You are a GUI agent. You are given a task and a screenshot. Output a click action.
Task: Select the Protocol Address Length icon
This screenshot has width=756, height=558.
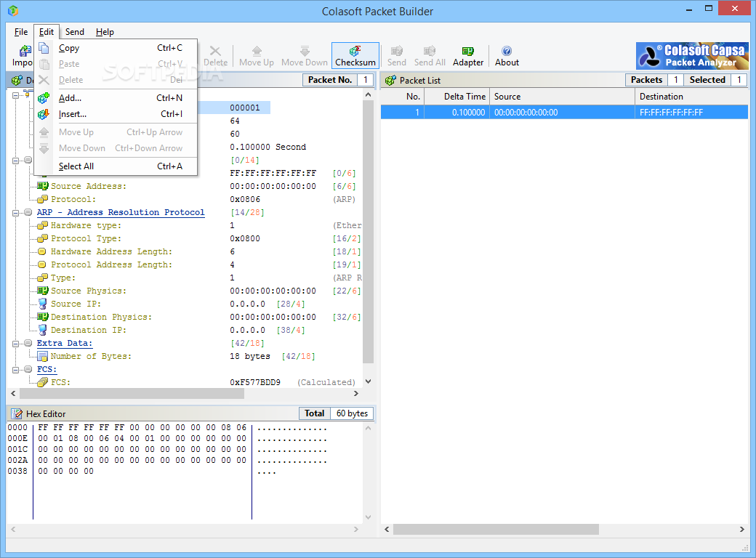click(42, 264)
